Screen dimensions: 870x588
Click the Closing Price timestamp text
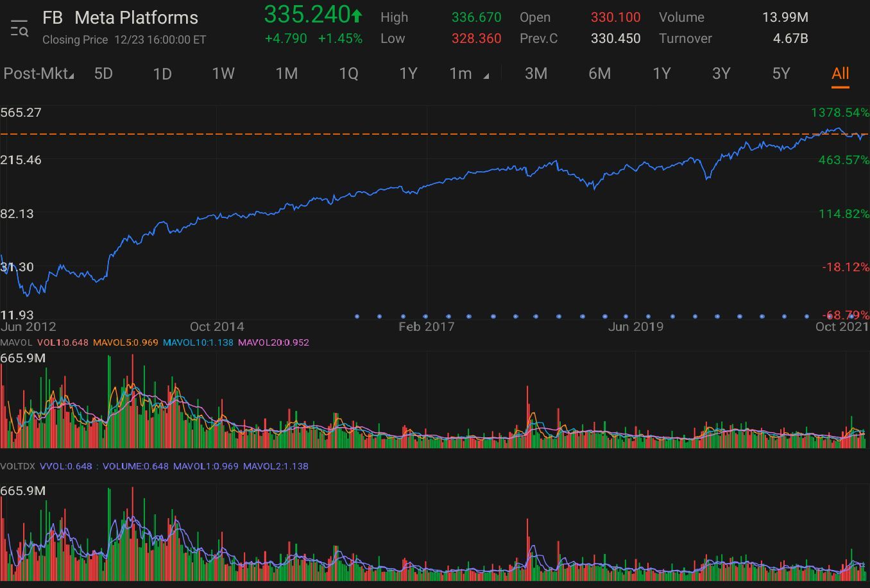click(124, 40)
